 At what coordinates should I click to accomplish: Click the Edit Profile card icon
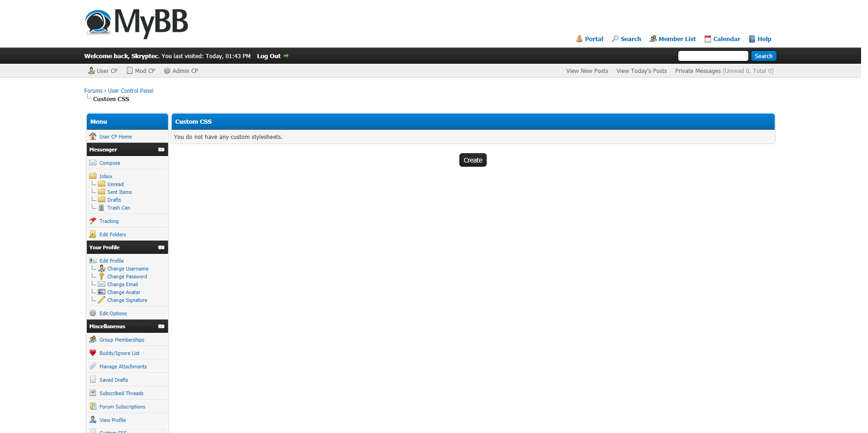(x=93, y=260)
